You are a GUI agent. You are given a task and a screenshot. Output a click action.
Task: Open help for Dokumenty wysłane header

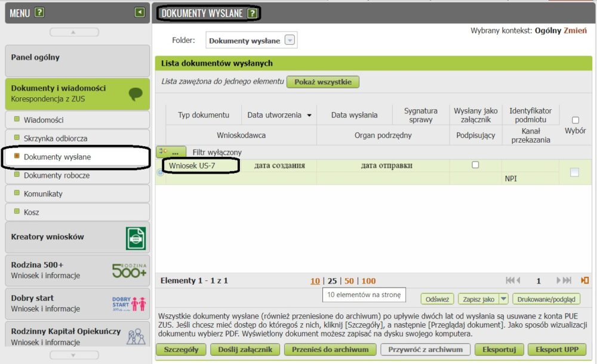pyautogui.click(x=253, y=13)
